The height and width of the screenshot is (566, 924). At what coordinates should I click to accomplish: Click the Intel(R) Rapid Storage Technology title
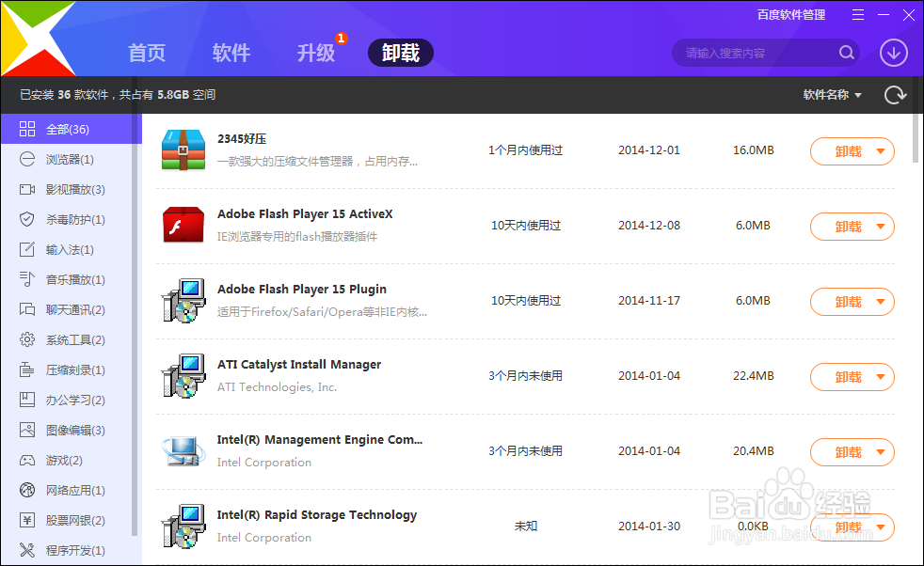316,515
